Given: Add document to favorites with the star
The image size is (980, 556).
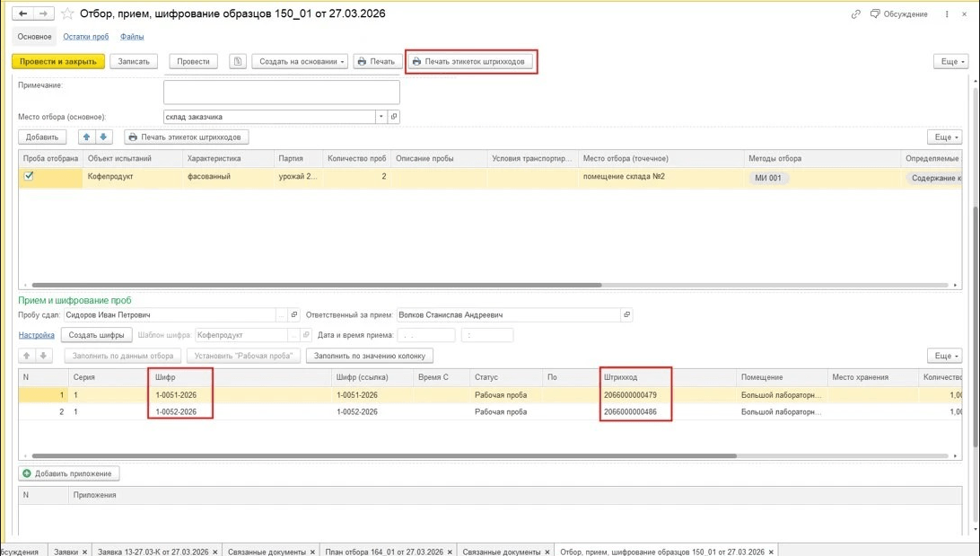Looking at the screenshot, I should pyautogui.click(x=67, y=13).
